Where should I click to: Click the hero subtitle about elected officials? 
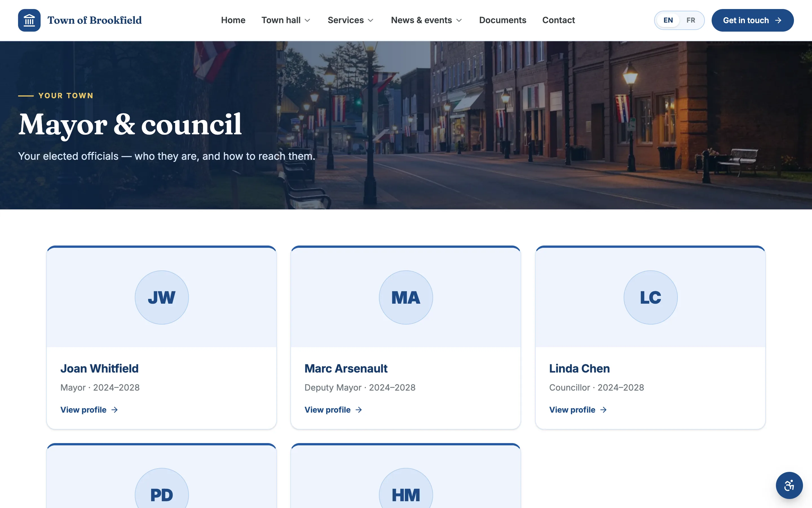coord(167,156)
